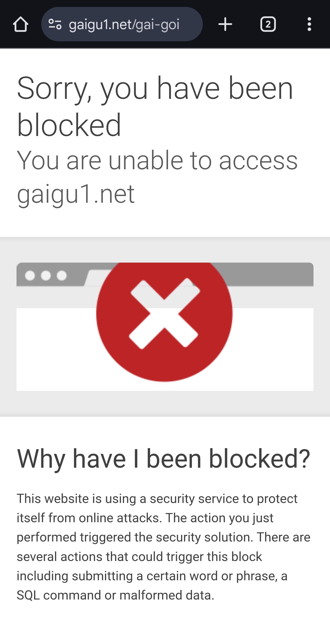The image size is (330, 644).
Task: Click 'You are unable to access' text
Action: [x=157, y=161]
